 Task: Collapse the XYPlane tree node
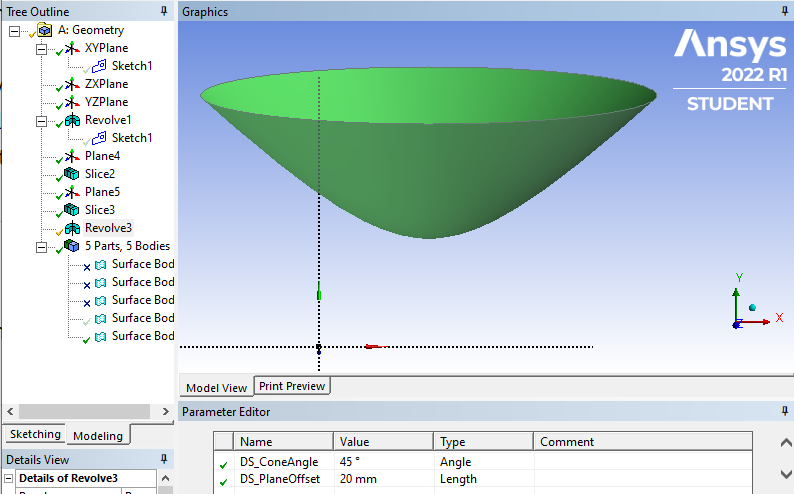coord(41,48)
